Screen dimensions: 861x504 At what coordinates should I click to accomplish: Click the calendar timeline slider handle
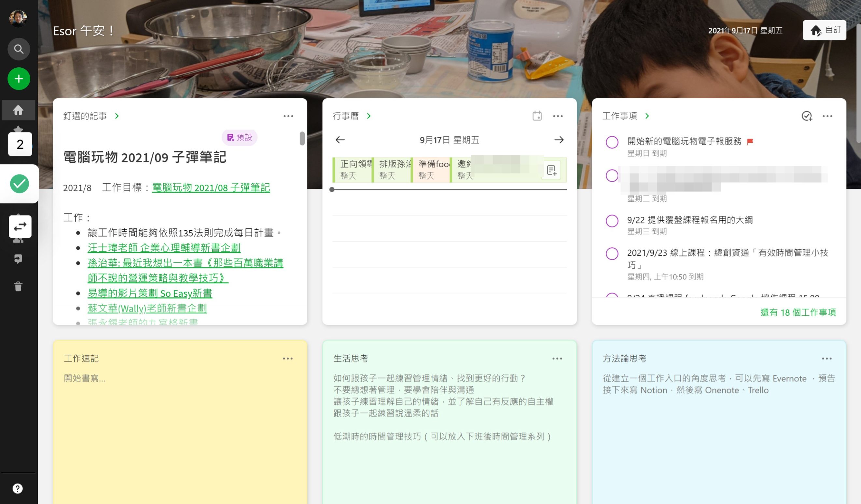click(332, 189)
